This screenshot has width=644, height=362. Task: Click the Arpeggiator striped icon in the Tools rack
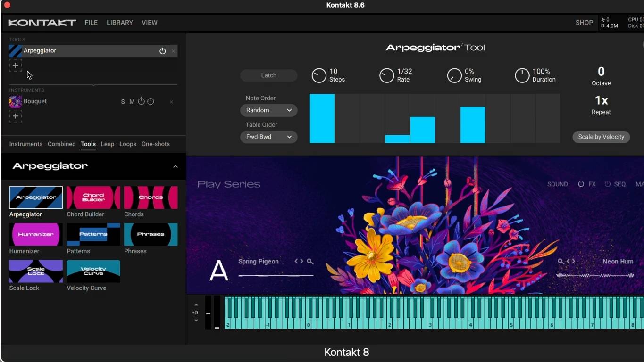pos(16,51)
